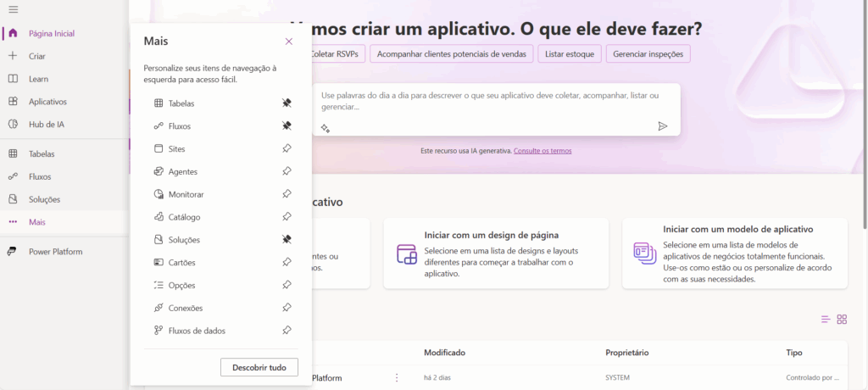This screenshot has width=868, height=390.
Task: Close the Mais panel
Action: 288,42
